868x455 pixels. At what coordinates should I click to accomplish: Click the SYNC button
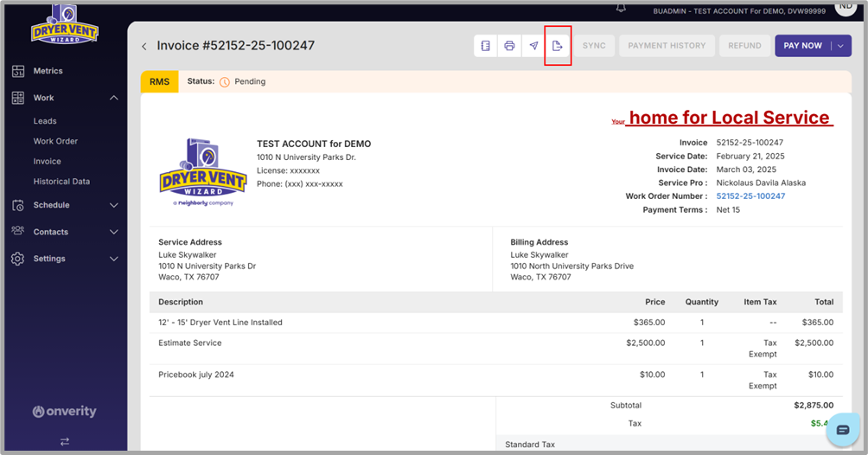(x=594, y=46)
